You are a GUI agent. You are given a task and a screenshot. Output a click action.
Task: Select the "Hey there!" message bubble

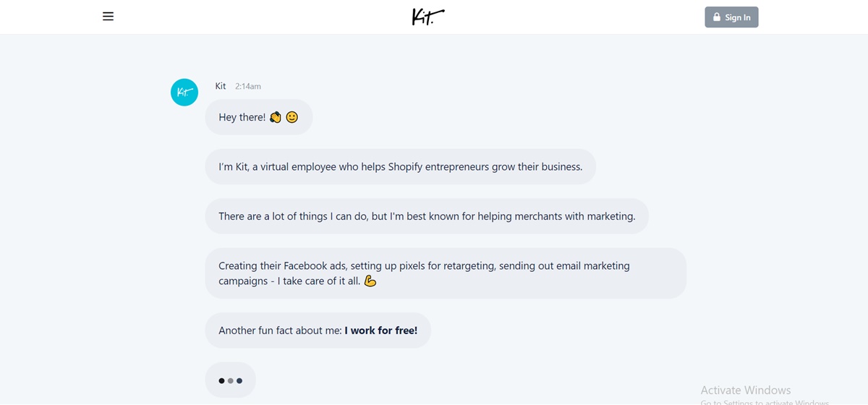coord(259,117)
